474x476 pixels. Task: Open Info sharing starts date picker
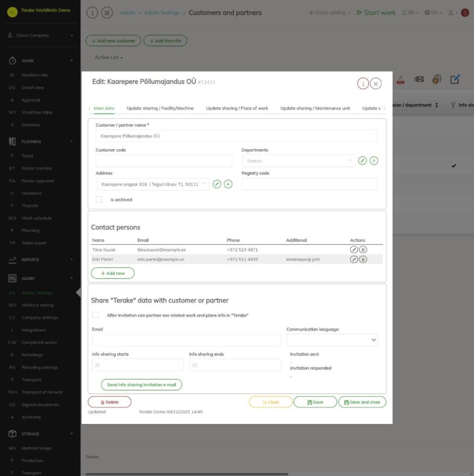pos(138,365)
